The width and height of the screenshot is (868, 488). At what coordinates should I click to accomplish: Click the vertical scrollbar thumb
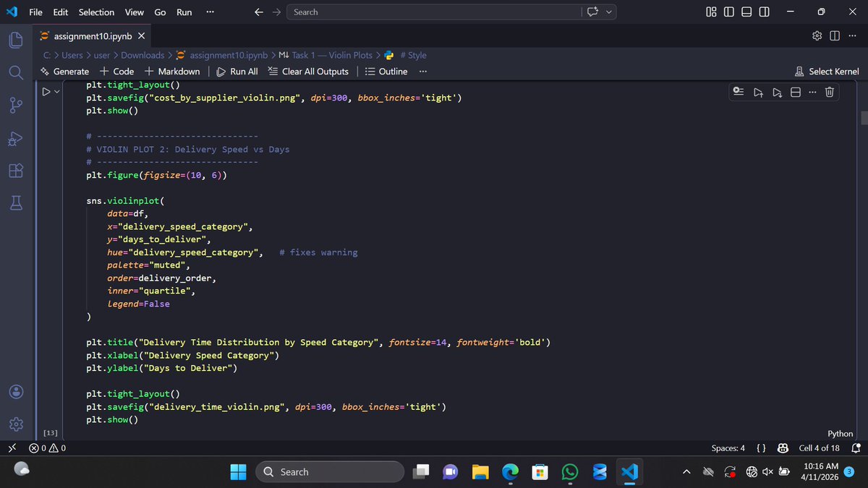[x=864, y=118]
